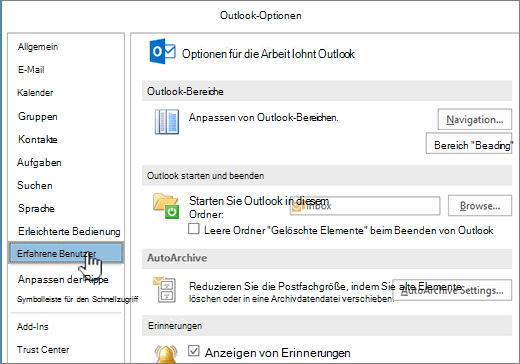Open the Trust Center category
The image size is (520, 364).
[x=43, y=350]
